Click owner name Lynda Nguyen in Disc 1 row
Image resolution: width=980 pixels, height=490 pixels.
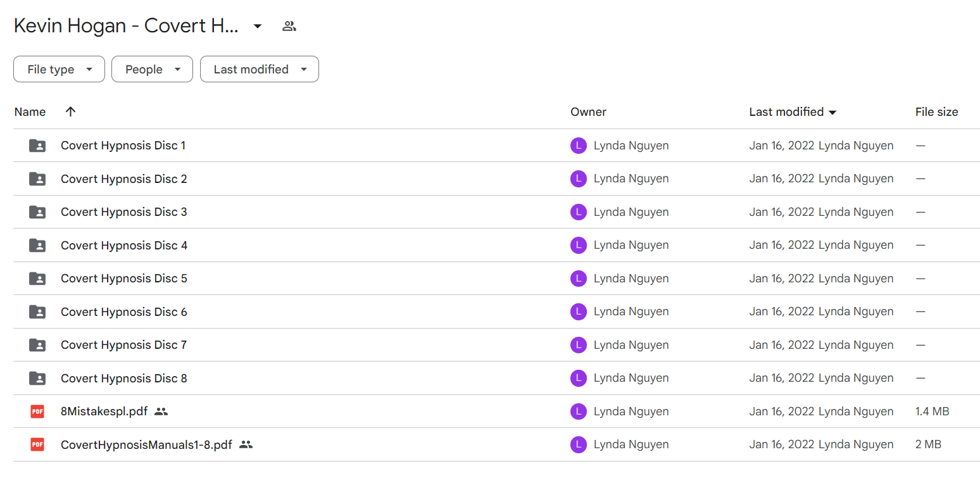(x=631, y=146)
